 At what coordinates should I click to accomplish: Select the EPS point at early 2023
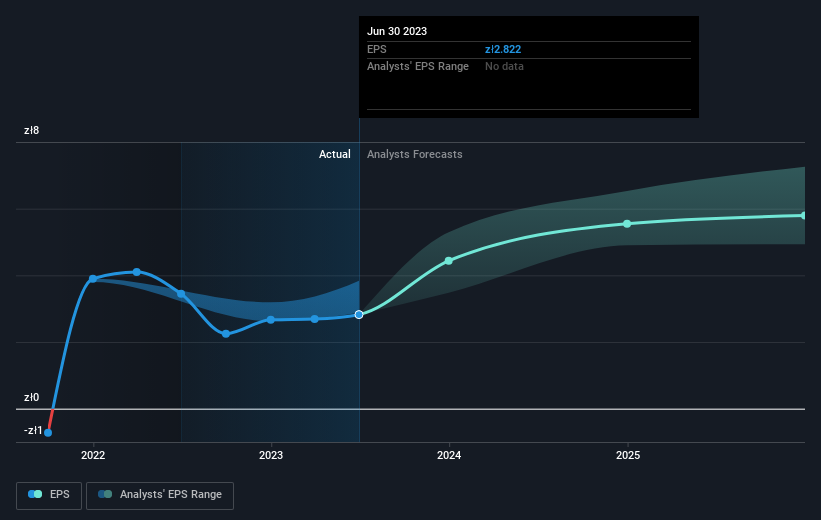tap(314, 319)
